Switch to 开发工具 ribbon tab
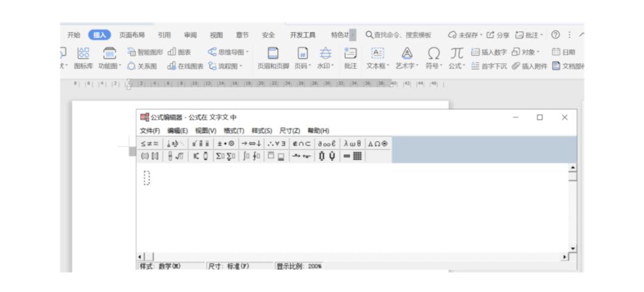 point(303,35)
